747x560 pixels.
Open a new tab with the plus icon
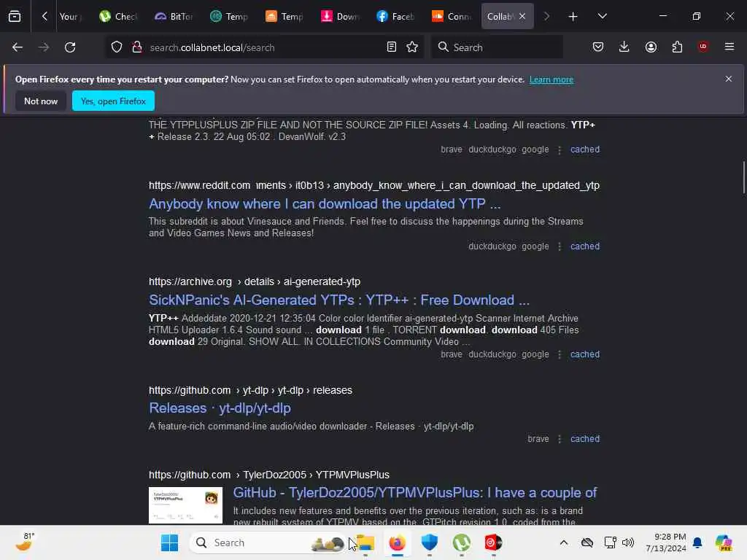pyautogui.click(x=573, y=17)
